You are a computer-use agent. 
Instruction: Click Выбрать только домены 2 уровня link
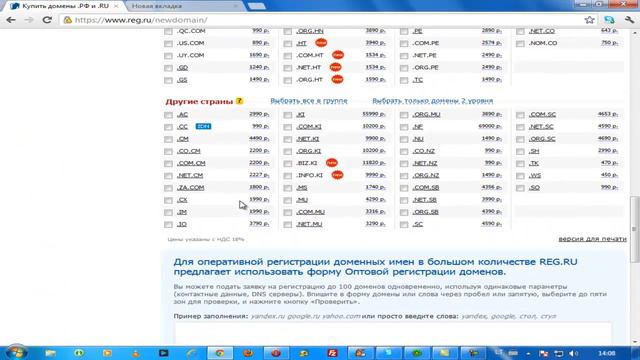(x=432, y=100)
